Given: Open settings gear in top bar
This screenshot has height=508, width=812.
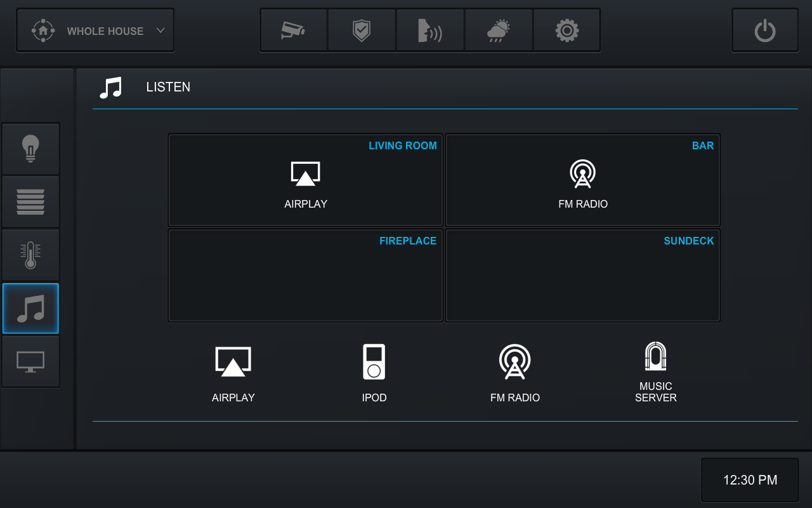Looking at the screenshot, I should 566,30.
